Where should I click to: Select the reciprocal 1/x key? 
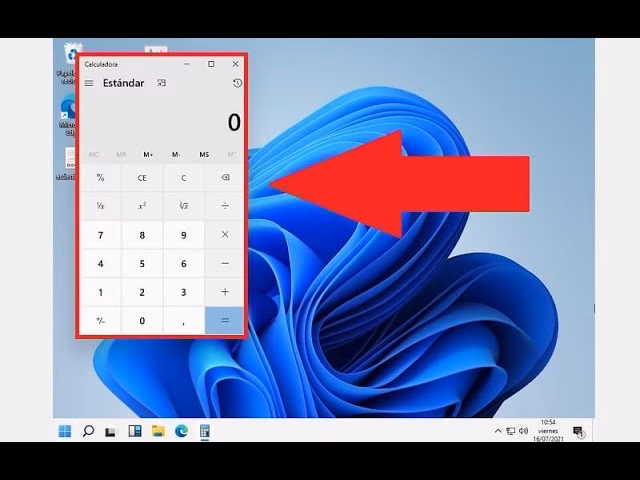click(x=100, y=206)
